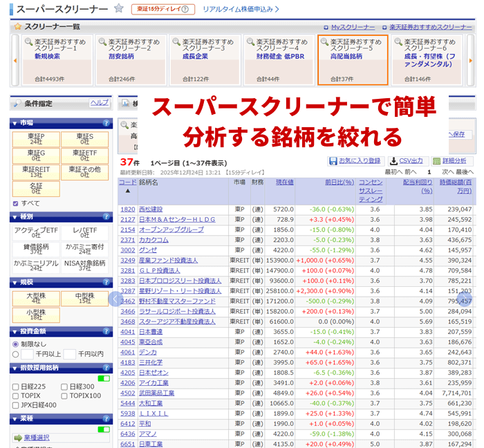Click the favorite star beside スーパースクリーナー title
This screenshot has width=484, height=448.
point(119,8)
